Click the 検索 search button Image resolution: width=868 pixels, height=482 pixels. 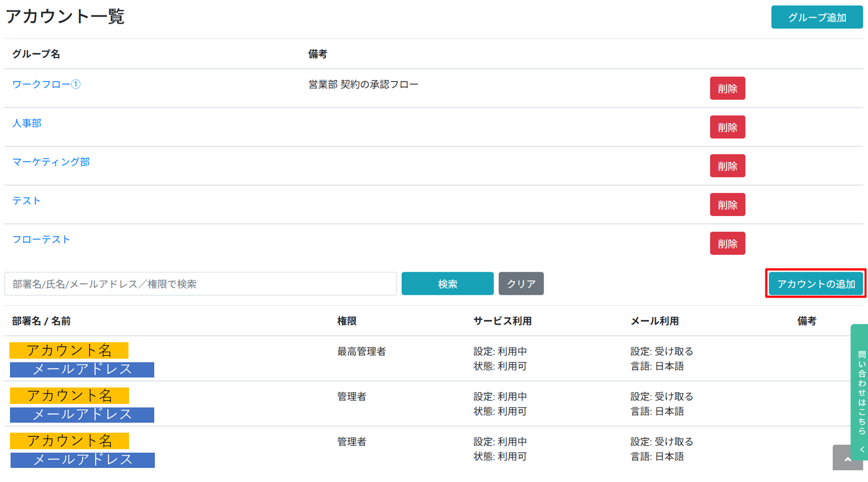[447, 283]
